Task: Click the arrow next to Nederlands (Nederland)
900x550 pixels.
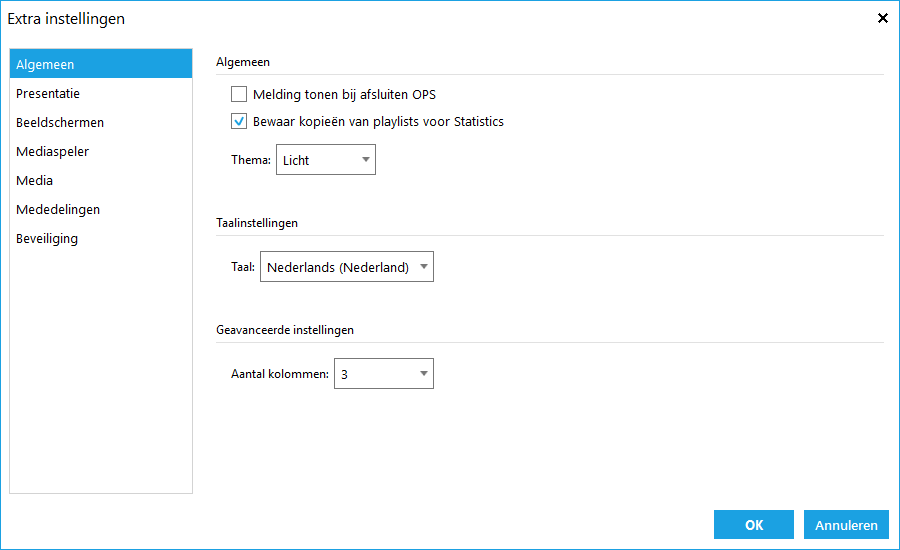Action: (x=424, y=266)
